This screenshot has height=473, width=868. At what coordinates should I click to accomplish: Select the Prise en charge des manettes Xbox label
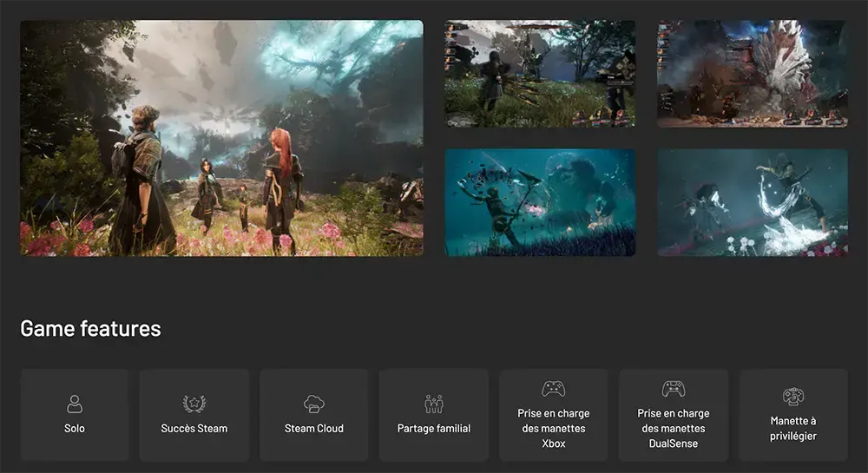(x=553, y=428)
